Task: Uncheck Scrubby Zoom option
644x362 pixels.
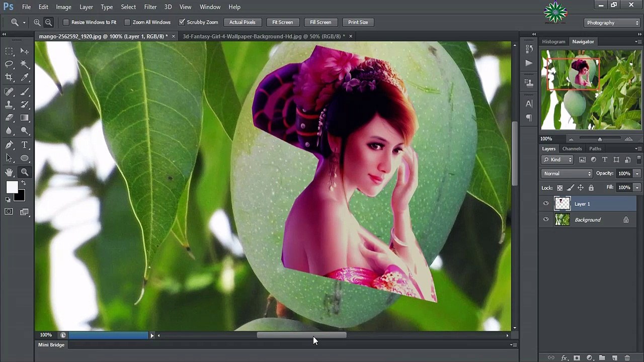Action: pos(182,22)
